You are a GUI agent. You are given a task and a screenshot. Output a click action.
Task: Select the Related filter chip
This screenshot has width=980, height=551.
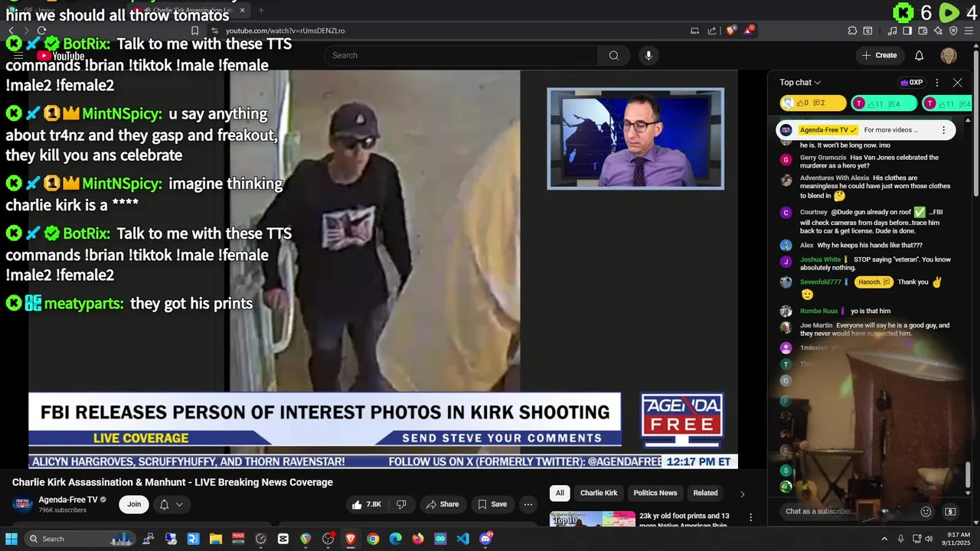click(705, 493)
